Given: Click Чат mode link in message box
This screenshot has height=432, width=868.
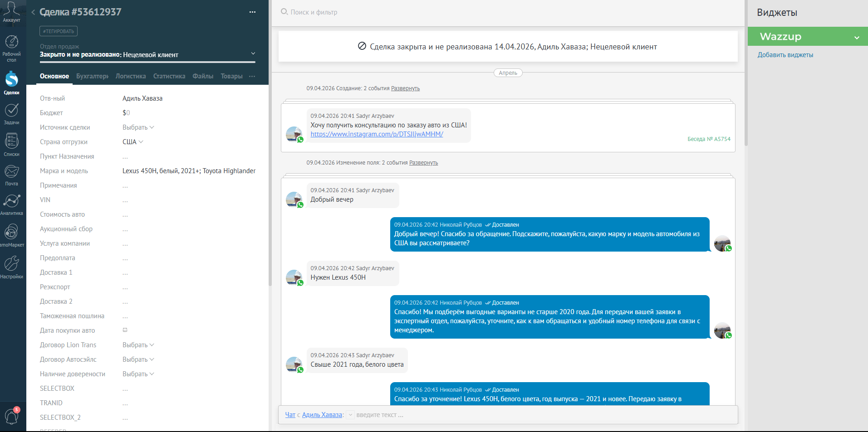Looking at the screenshot, I should coord(290,415).
